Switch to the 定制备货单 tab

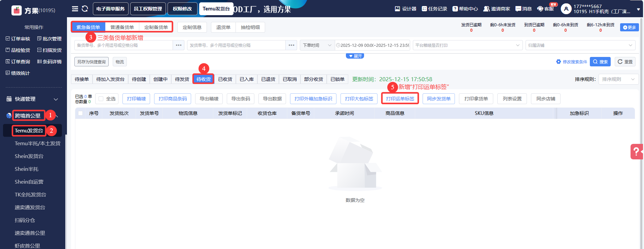pyautogui.click(x=156, y=27)
